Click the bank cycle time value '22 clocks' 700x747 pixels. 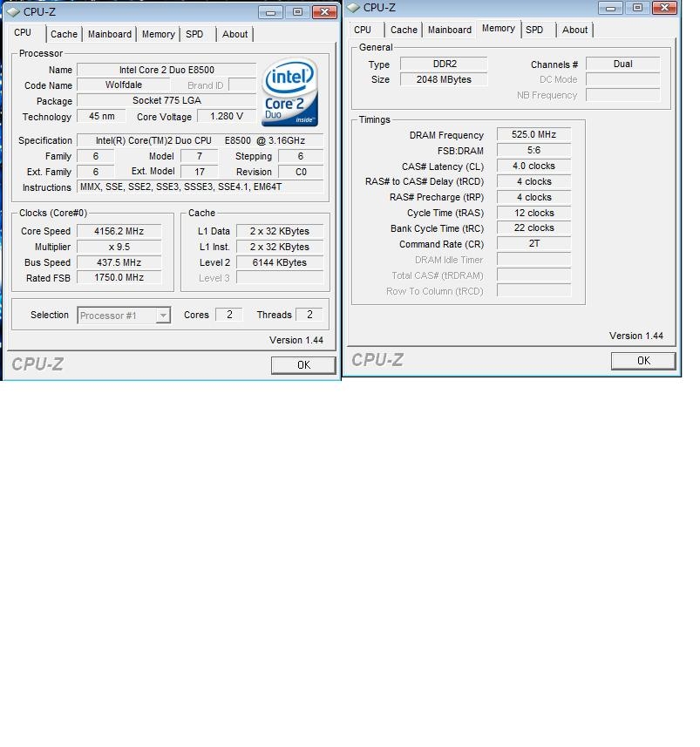click(x=533, y=227)
